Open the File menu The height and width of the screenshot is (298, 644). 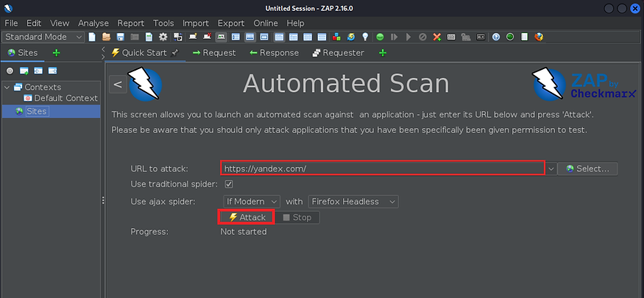[x=11, y=23]
